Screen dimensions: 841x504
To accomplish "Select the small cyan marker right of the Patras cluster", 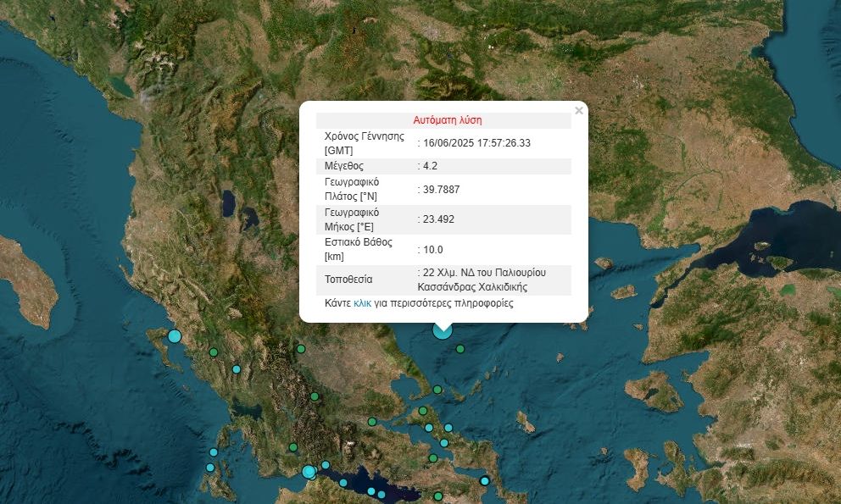I will 326,465.
